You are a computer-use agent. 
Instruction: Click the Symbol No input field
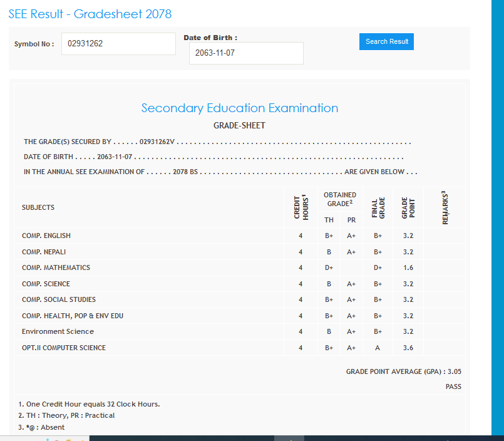pos(118,44)
